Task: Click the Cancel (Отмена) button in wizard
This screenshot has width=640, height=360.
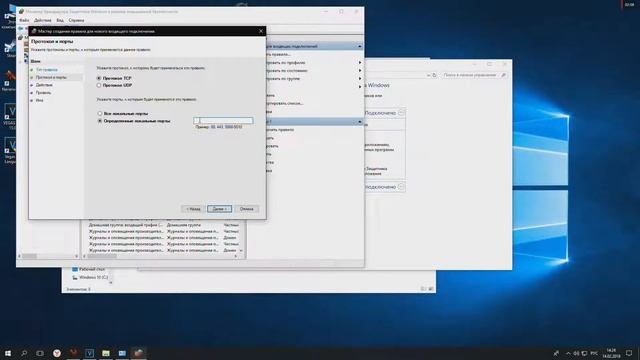Action: 246,209
